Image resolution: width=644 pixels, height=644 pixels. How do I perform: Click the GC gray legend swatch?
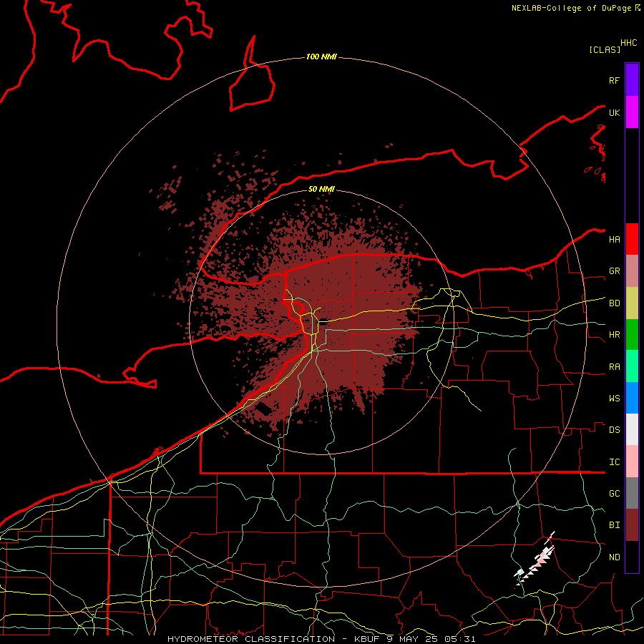632,493
